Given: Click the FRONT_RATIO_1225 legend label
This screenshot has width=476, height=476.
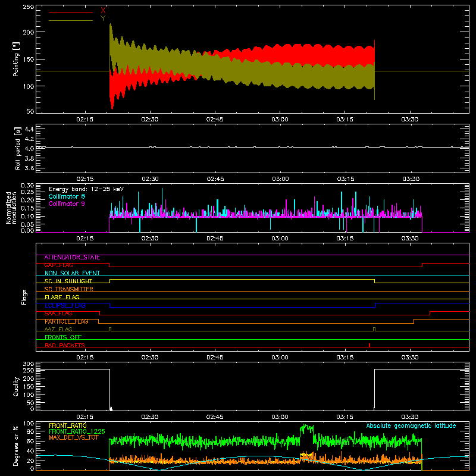Looking at the screenshot, I should click(x=77, y=431).
